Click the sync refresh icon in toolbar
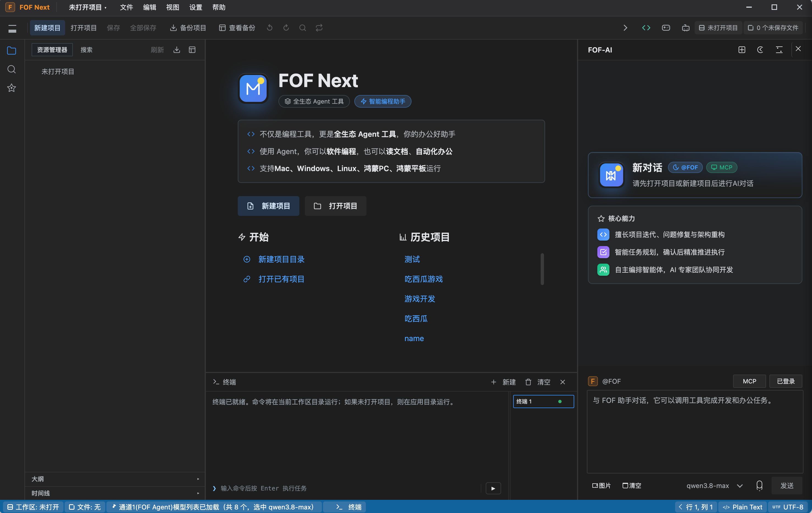 [319, 28]
